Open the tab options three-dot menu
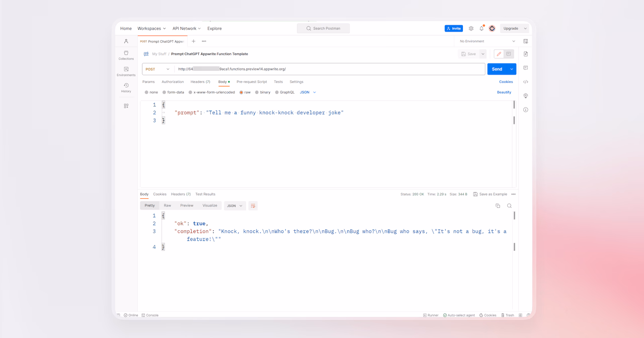The height and width of the screenshot is (338, 644). pos(204,41)
